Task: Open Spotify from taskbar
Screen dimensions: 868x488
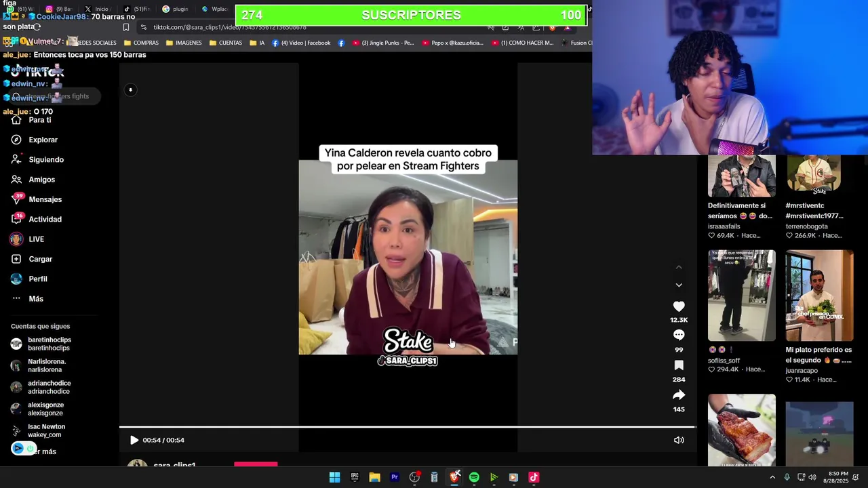Action: tap(474, 477)
